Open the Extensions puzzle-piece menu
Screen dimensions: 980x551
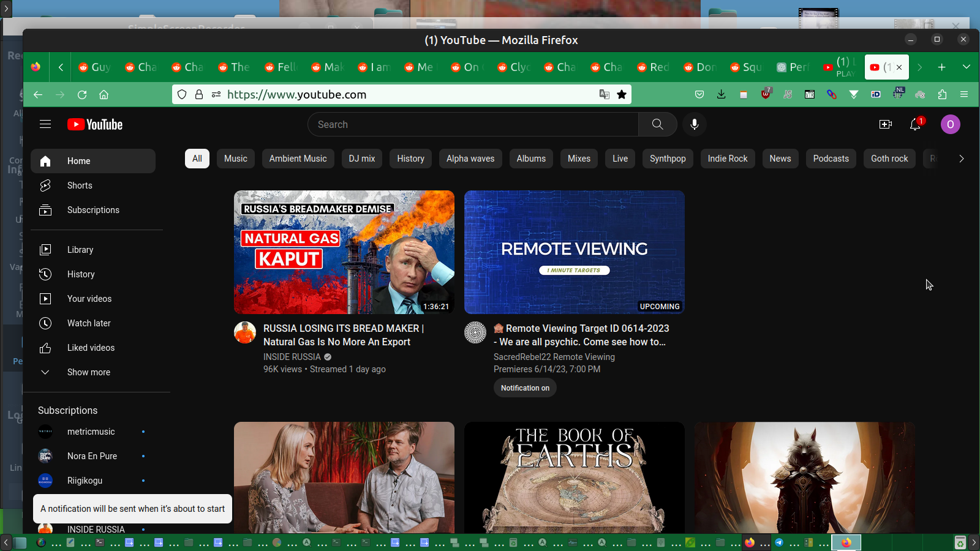(x=942, y=94)
